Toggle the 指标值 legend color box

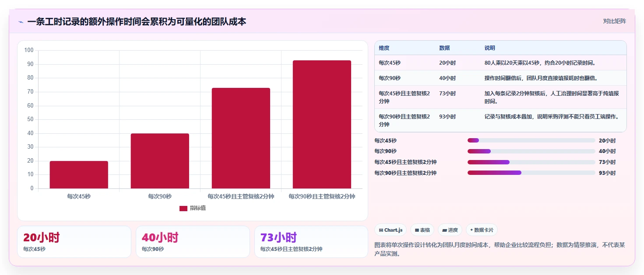click(183, 208)
